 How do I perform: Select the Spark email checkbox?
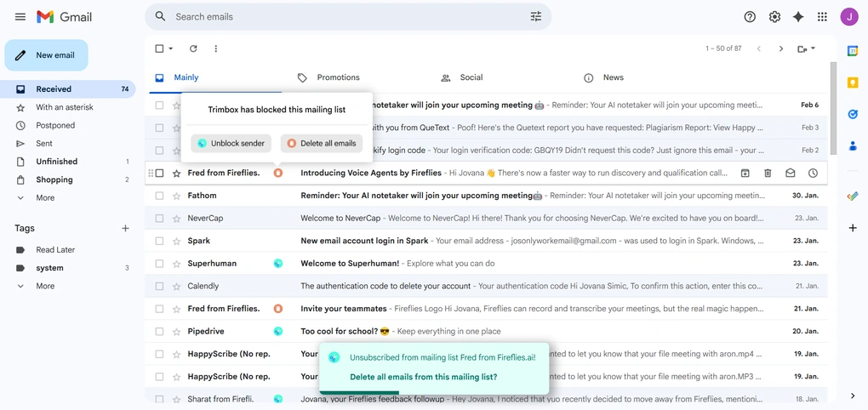[159, 241]
